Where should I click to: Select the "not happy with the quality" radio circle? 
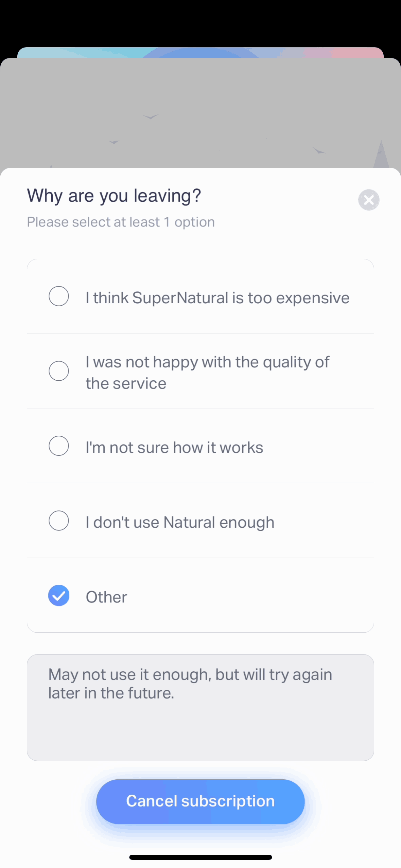59,371
